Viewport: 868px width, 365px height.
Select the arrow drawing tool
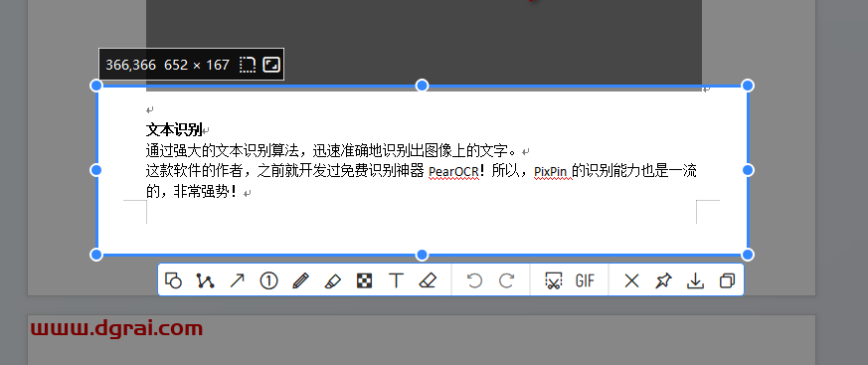click(x=237, y=280)
